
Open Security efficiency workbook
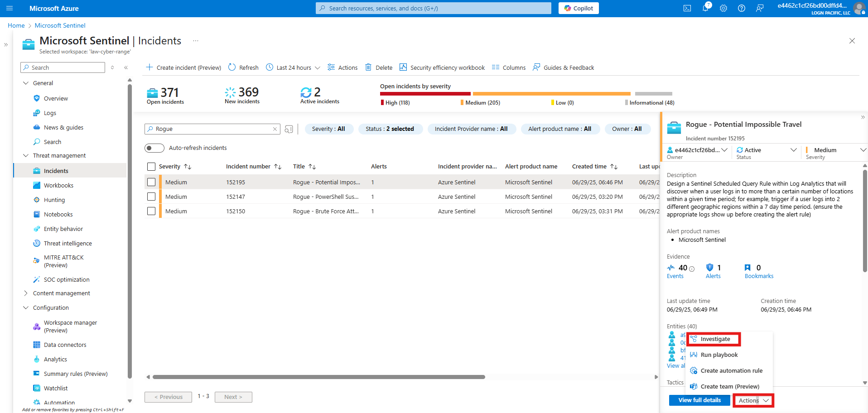click(x=442, y=67)
